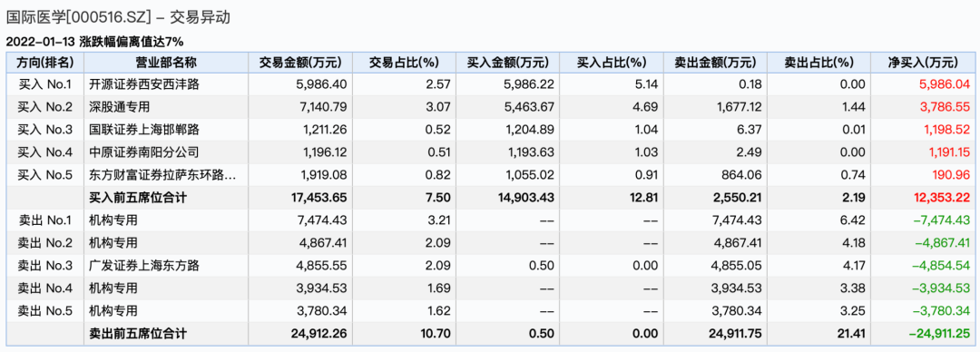
Task: Select the buy total 14,903.43
Action: pyautogui.click(x=526, y=198)
